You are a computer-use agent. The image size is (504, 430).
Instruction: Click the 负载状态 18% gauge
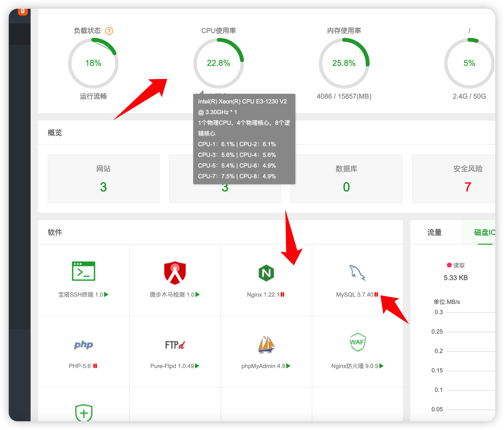tap(93, 63)
